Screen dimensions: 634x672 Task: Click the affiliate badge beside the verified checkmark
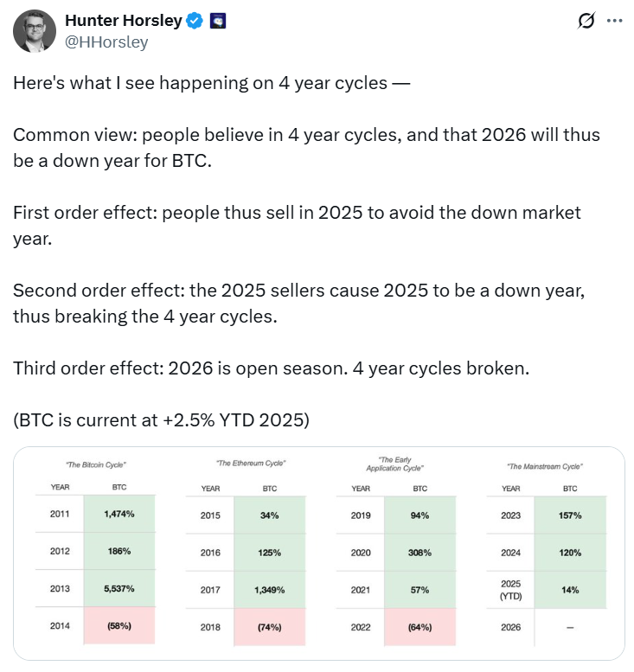tap(217, 21)
